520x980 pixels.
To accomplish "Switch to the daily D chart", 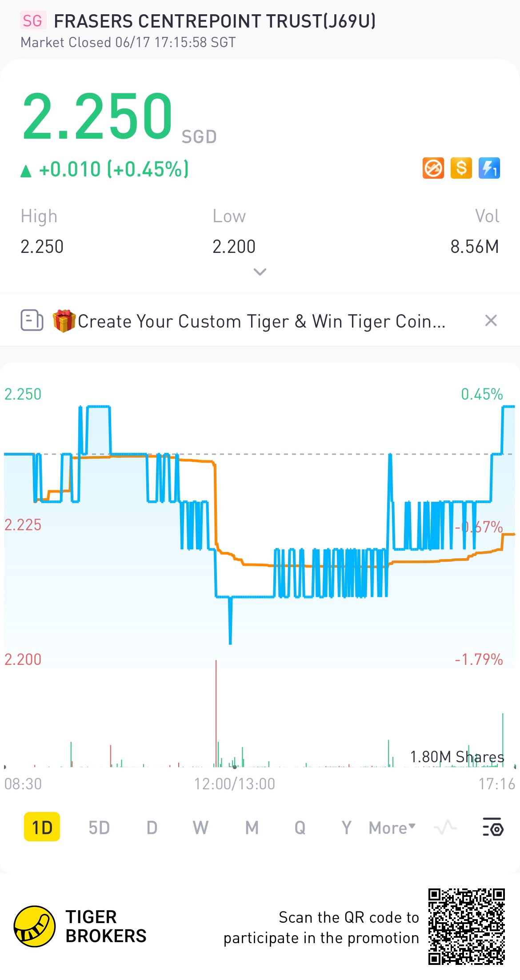I will [x=152, y=828].
